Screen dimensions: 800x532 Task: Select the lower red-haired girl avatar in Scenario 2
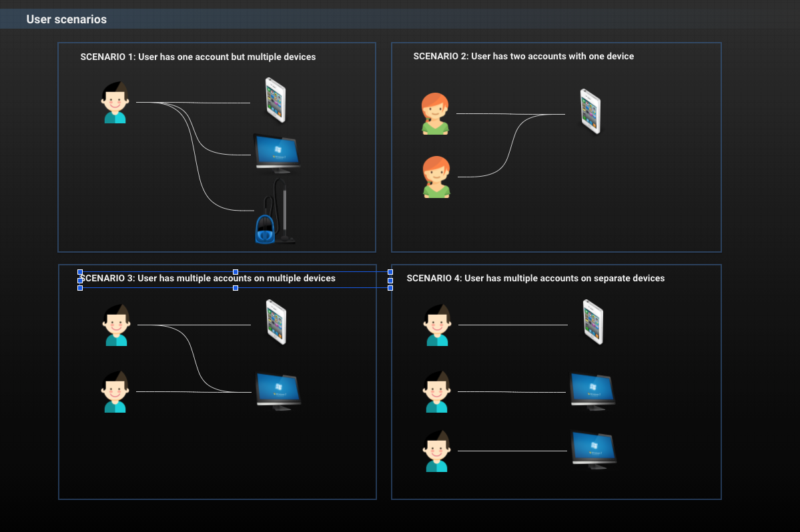[x=436, y=177]
